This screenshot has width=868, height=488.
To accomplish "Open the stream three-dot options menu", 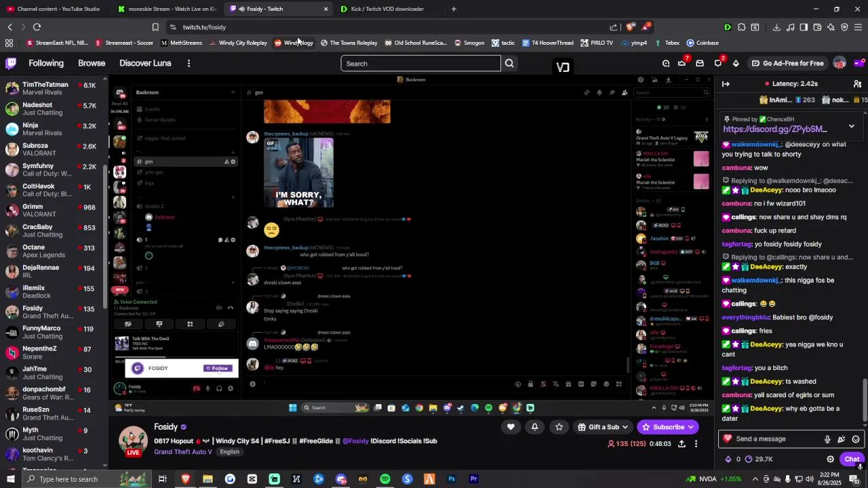I will pyautogui.click(x=696, y=444).
